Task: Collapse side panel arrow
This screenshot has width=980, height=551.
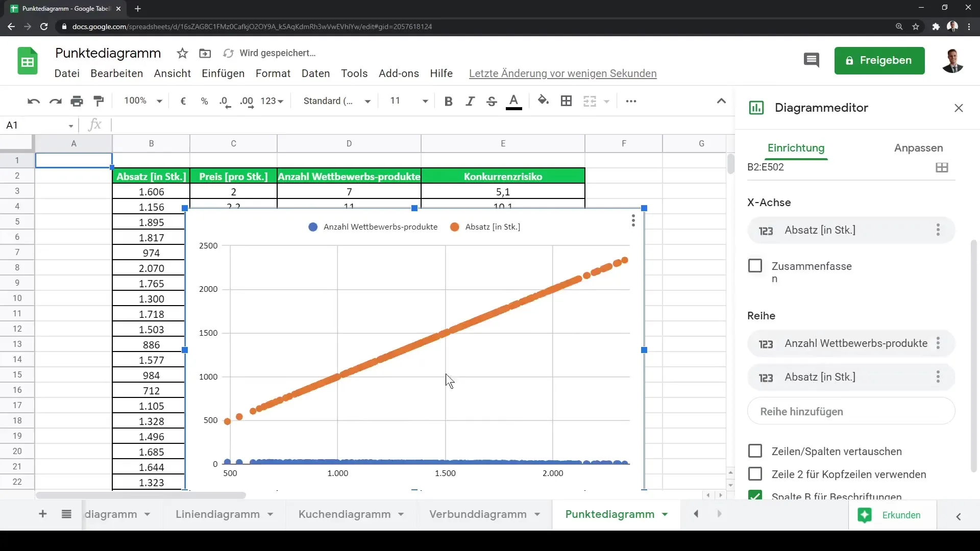Action: pyautogui.click(x=959, y=516)
